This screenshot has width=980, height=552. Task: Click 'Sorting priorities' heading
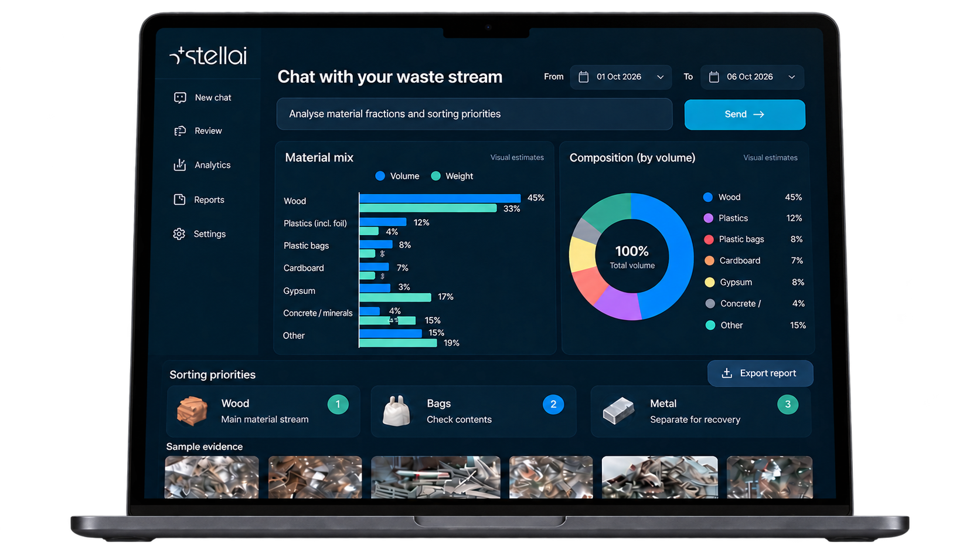[212, 374]
